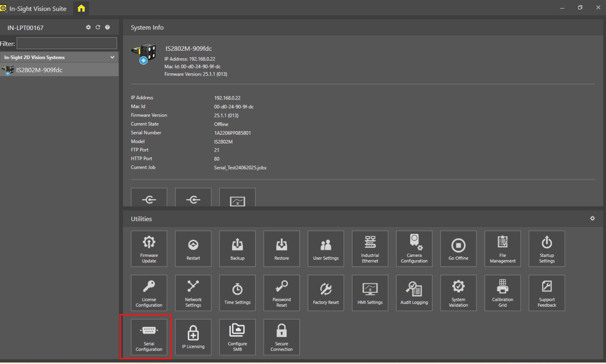
Task: Open the Utilities settings gear
Action: point(592,218)
